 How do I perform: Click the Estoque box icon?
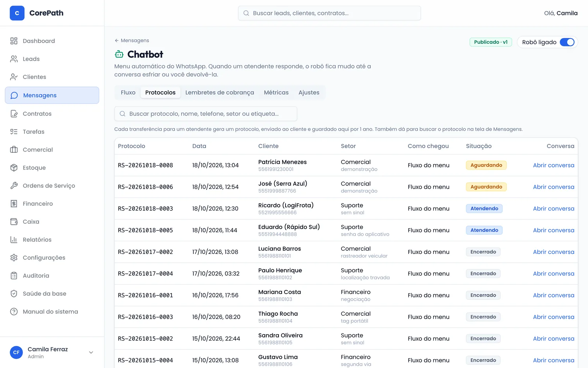click(x=14, y=168)
